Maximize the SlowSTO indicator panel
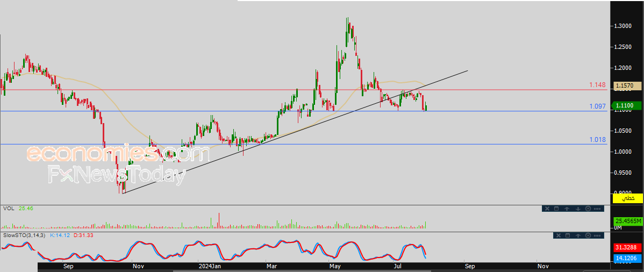644x272 pixels. coord(568,235)
